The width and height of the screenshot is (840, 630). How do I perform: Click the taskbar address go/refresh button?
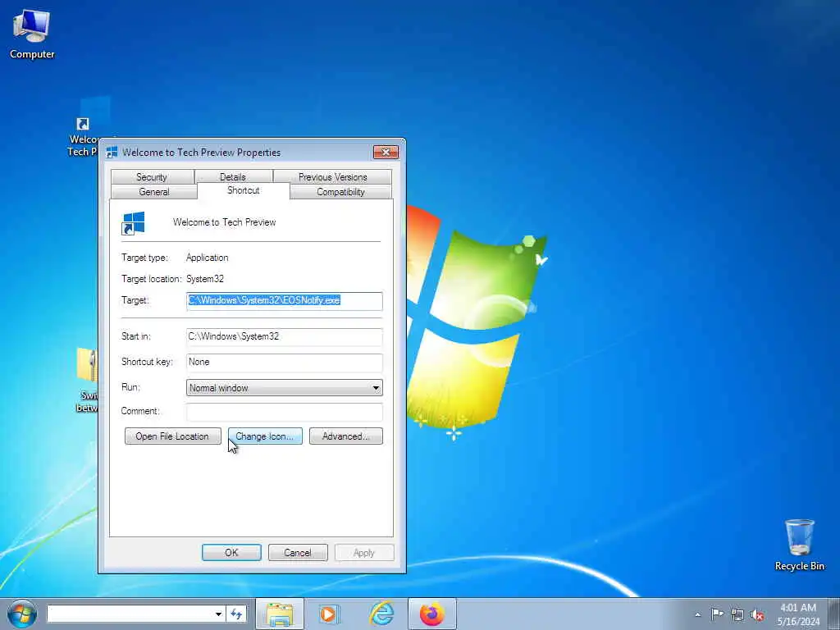[x=236, y=614]
